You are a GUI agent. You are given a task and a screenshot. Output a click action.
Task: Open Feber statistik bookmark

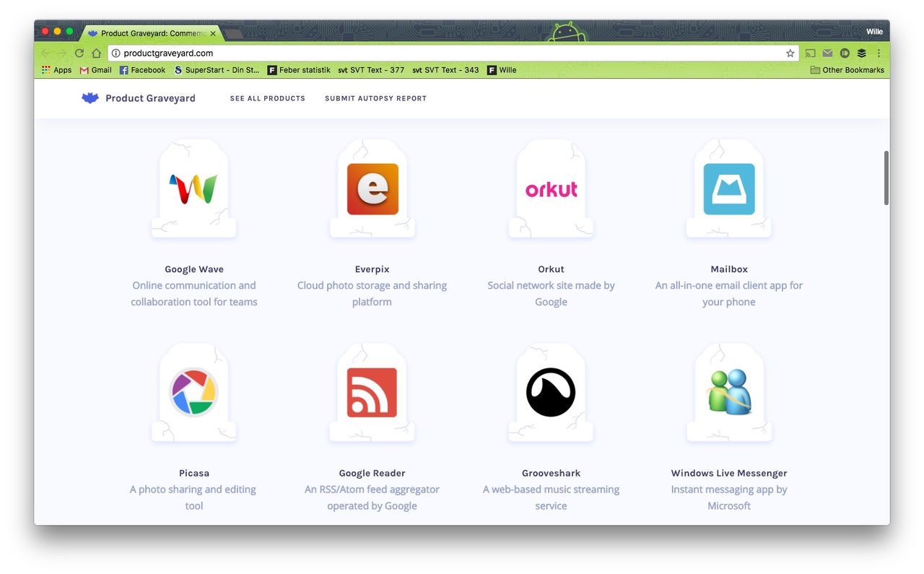[299, 70]
